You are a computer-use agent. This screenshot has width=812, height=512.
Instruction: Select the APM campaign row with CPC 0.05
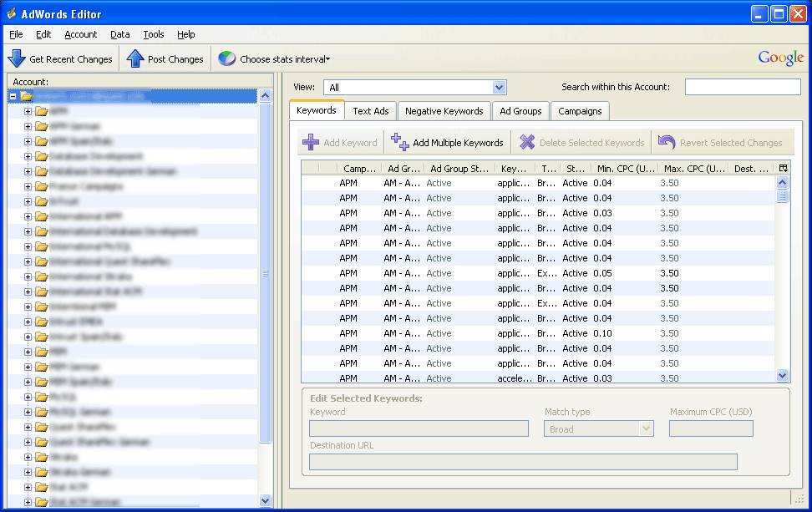[x=501, y=273]
